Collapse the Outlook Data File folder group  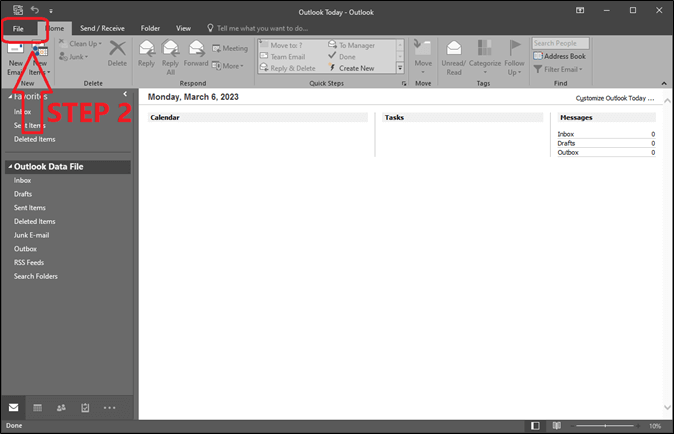[9, 166]
